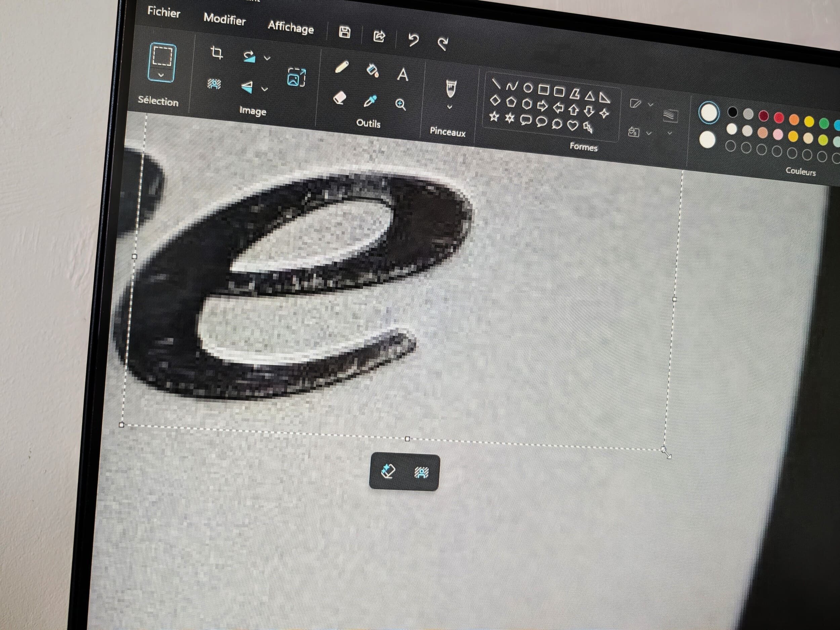The image size is (840, 630).
Task: Expand the Selection tool dropdown
Action: pyautogui.click(x=161, y=75)
